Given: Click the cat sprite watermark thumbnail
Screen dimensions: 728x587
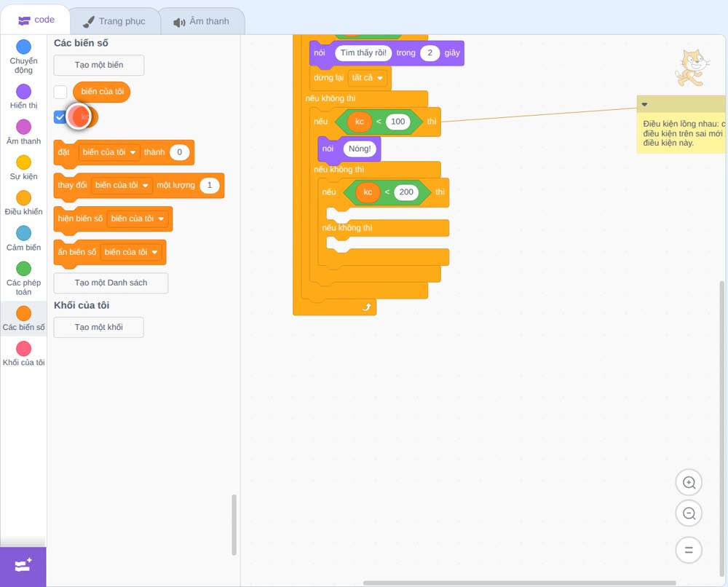Looking at the screenshot, I should pyautogui.click(x=692, y=68).
